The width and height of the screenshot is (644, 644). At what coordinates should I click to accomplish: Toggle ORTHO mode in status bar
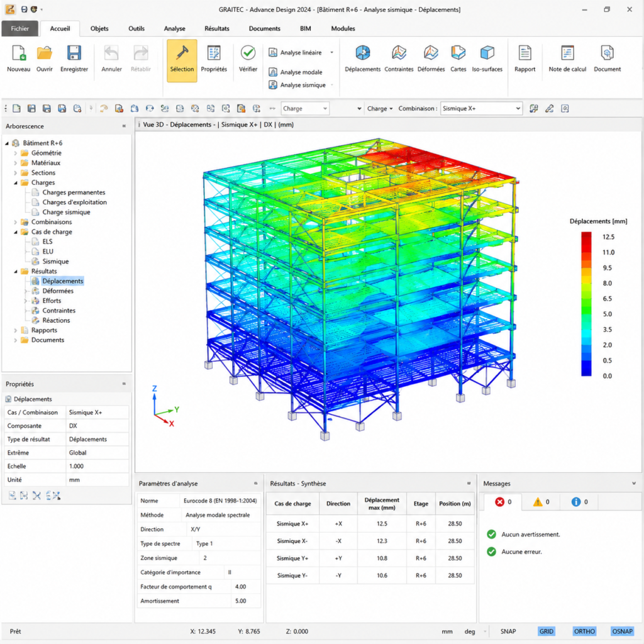pos(584,631)
